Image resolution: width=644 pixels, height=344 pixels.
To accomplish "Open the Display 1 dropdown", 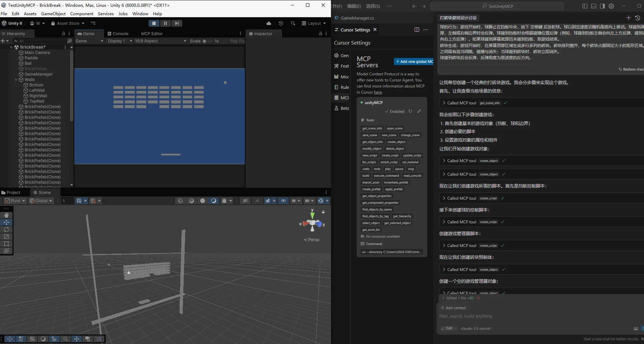I will (x=120, y=41).
